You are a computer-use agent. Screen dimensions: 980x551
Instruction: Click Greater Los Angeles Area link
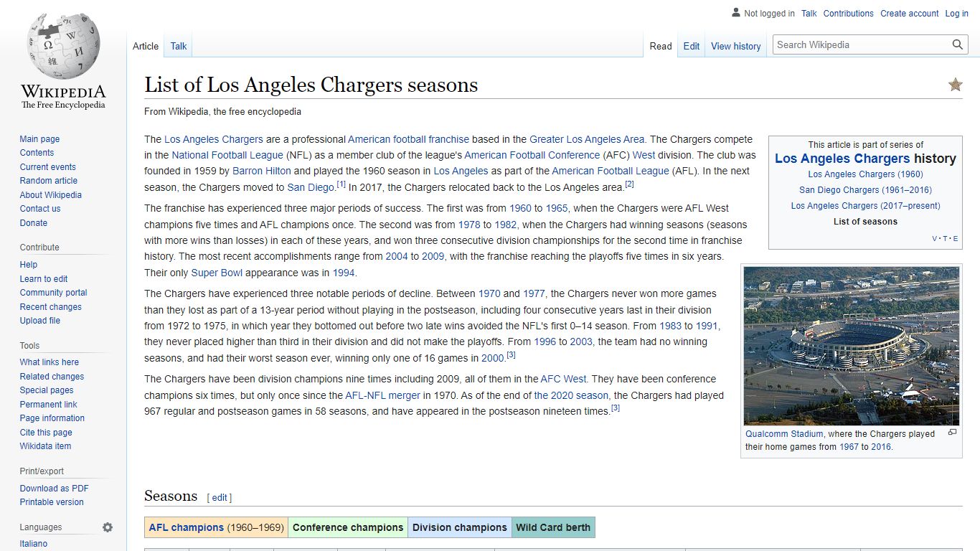coord(587,139)
